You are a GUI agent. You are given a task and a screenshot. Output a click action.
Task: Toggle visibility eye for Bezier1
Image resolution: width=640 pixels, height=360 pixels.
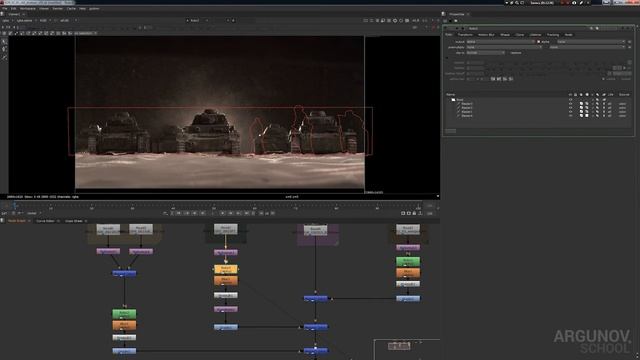pyautogui.click(x=571, y=104)
